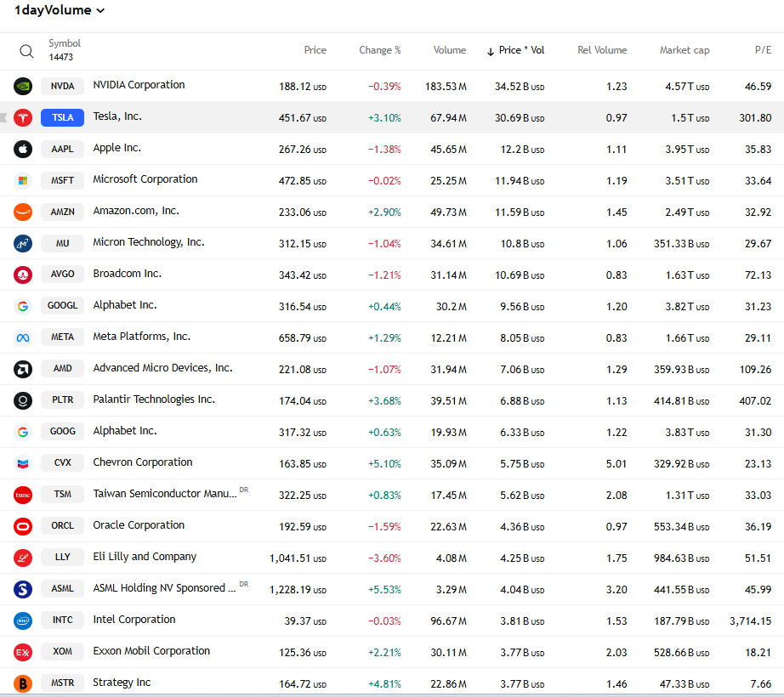
Task: Open the ORCL ticker symbol
Action: [x=63, y=525]
